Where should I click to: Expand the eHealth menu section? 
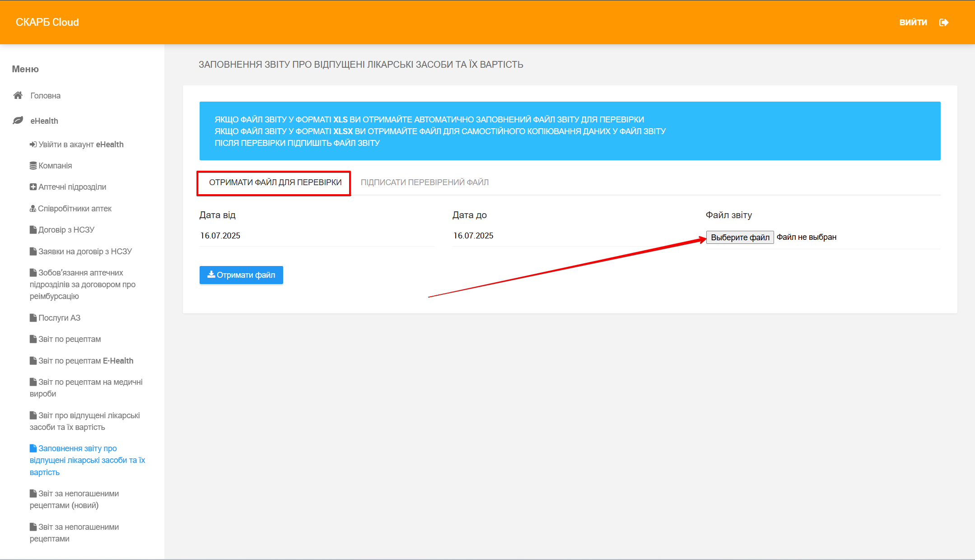coord(44,121)
